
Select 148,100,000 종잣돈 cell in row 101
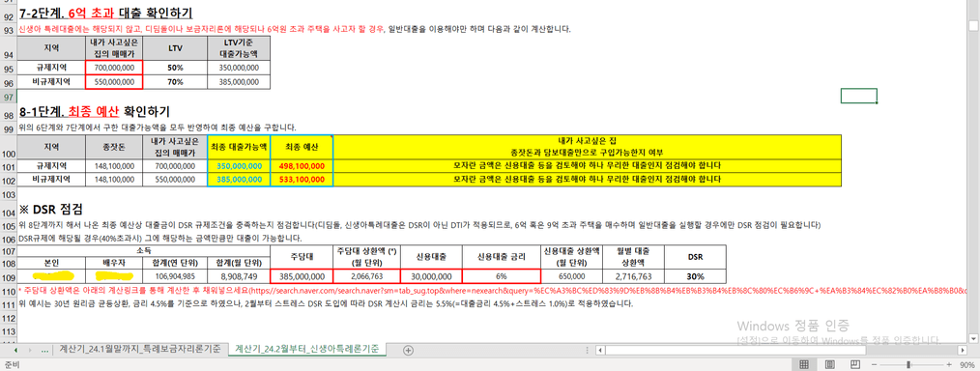click(x=114, y=166)
